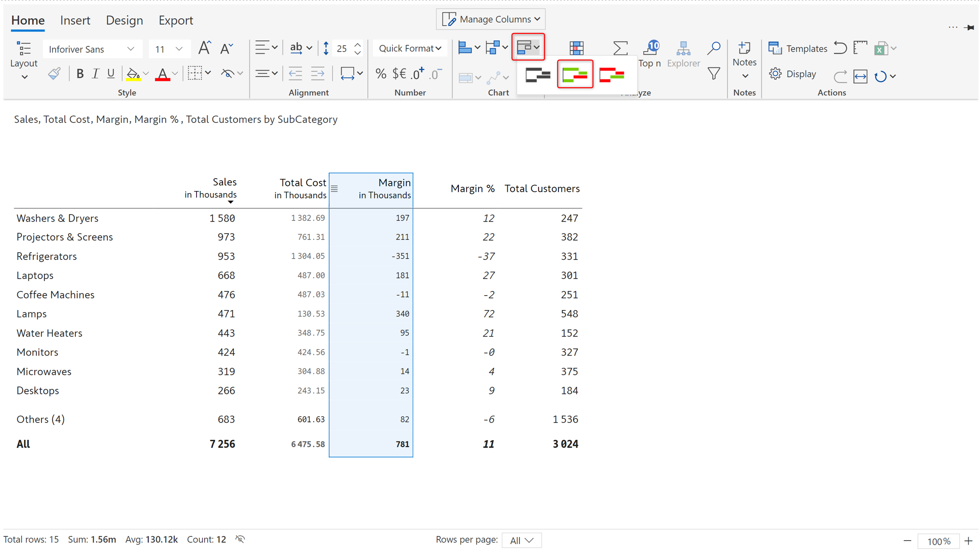Open the Design tab
The width and height of the screenshot is (980, 553).
pyautogui.click(x=124, y=20)
